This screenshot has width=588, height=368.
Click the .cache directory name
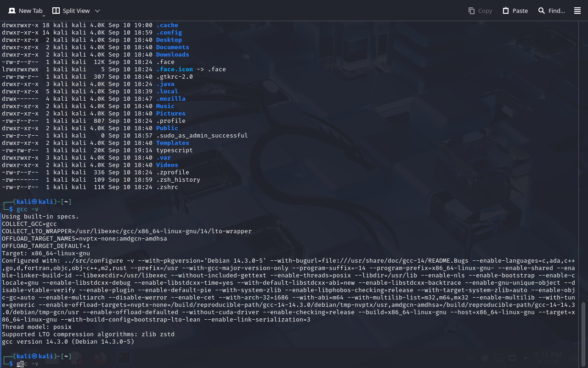[x=167, y=25]
